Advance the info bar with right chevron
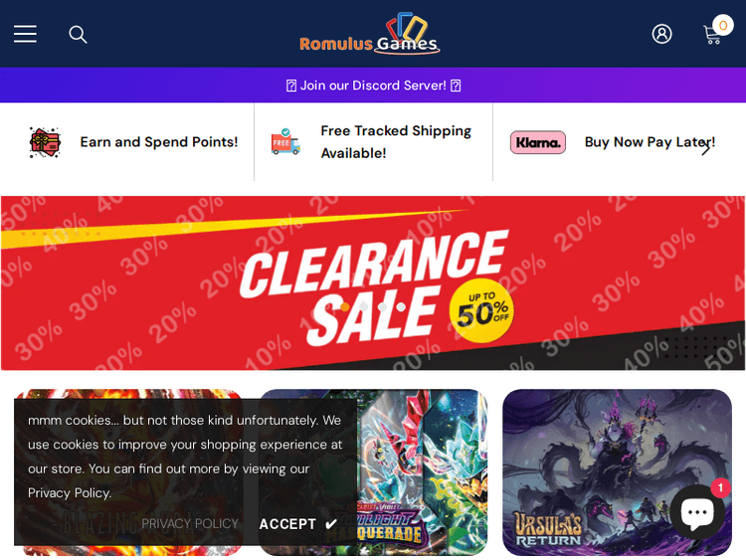This screenshot has width=746, height=560. point(705,149)
